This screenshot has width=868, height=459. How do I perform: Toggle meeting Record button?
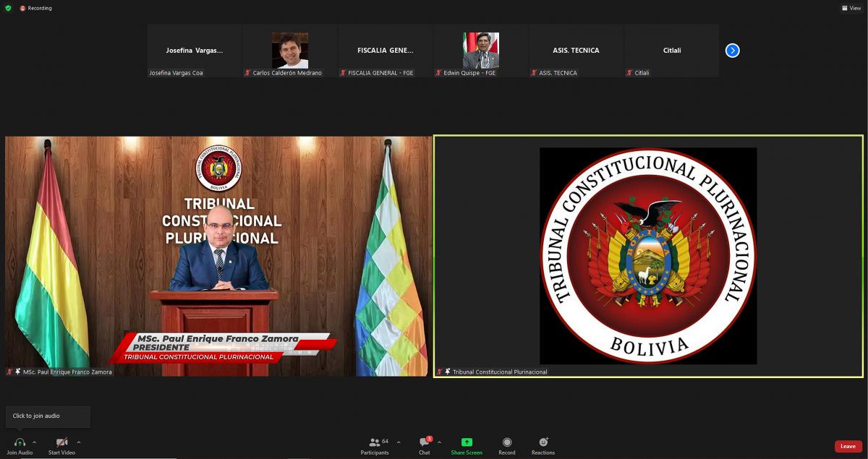[507, 442]
